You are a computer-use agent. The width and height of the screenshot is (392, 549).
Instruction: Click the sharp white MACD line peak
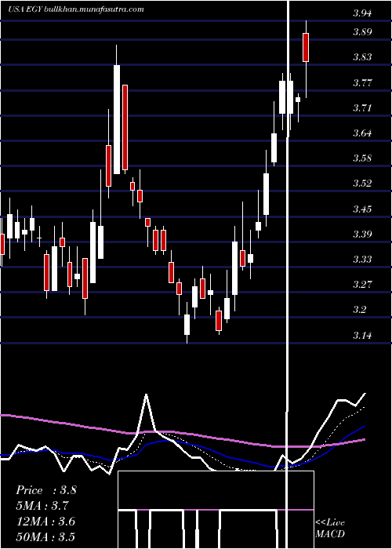pos(146,395)
